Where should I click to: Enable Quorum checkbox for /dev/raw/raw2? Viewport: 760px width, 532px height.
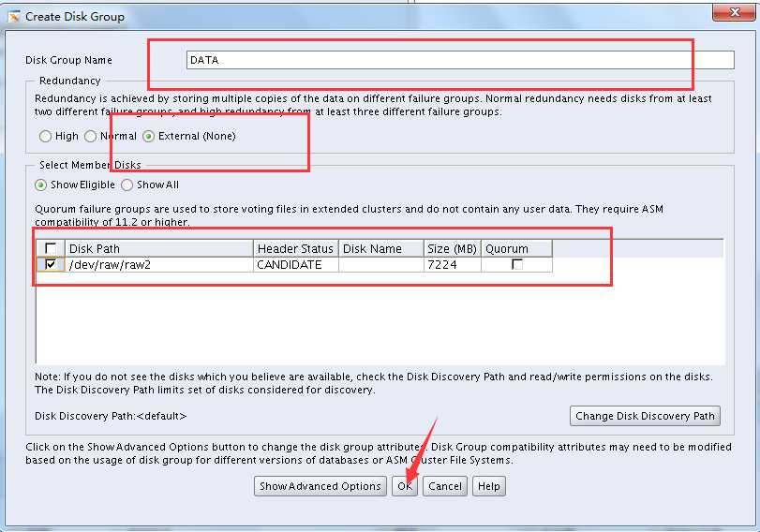[517, 264]
